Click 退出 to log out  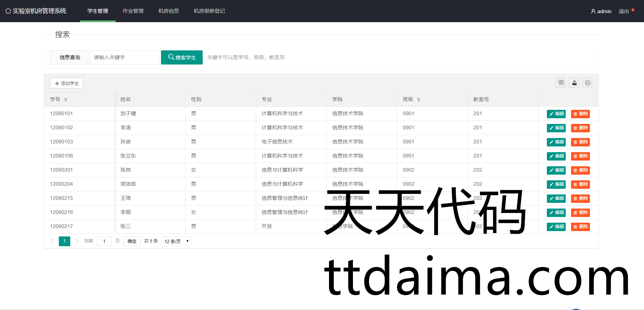click(623, 11)
